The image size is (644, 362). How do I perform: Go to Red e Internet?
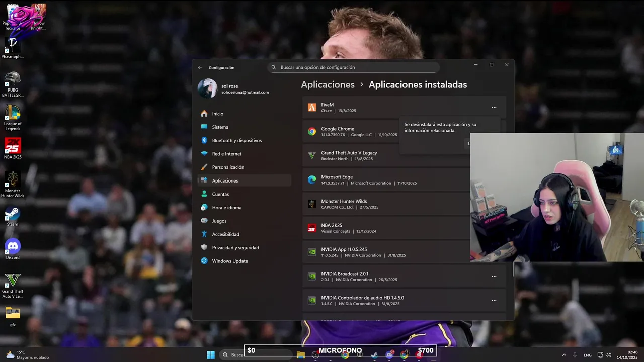[245, 154]
